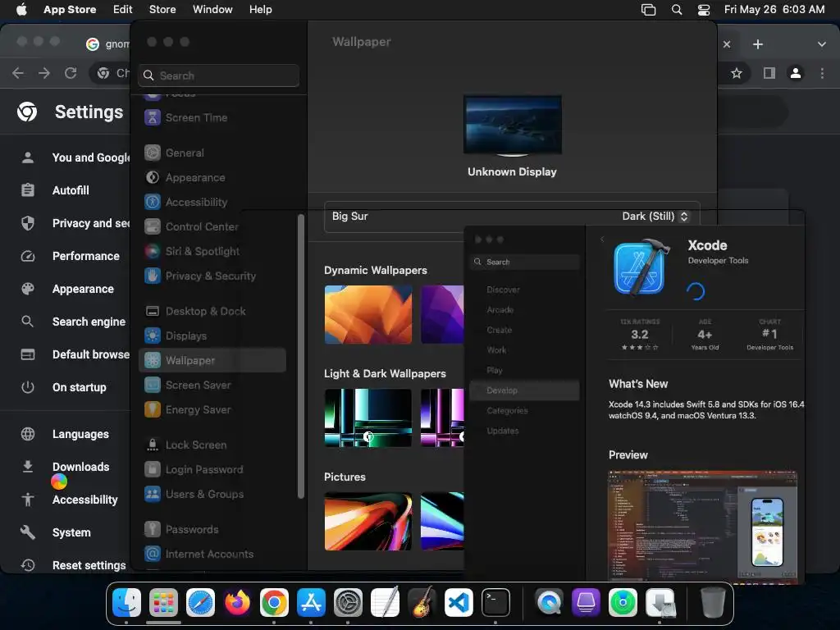Open the Window menu
Image resolution: width=840 pixels, height=630 pixels.
pos(212,10)
